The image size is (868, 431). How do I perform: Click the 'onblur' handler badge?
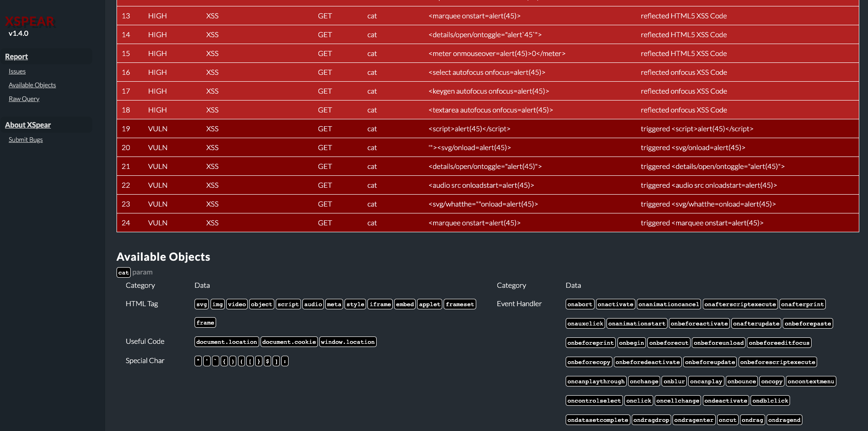point(674,381)
